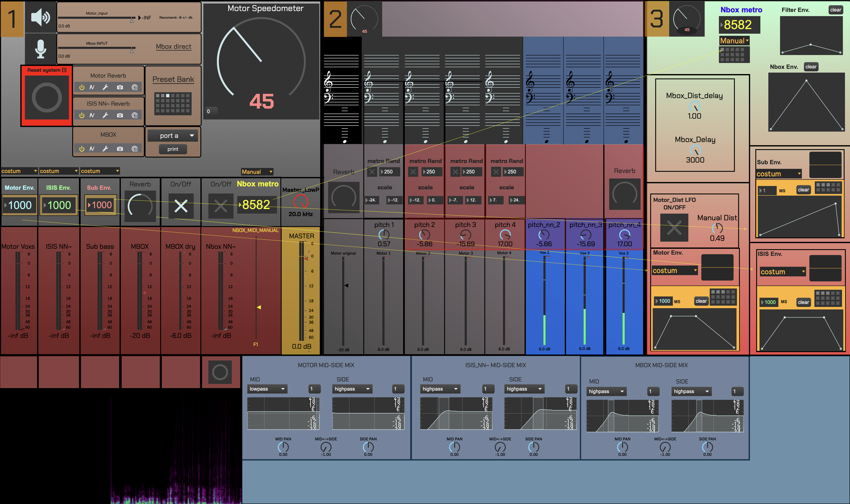The image size is (850, 504).
Task: Switch to section 3 tab
Action: 657,19
